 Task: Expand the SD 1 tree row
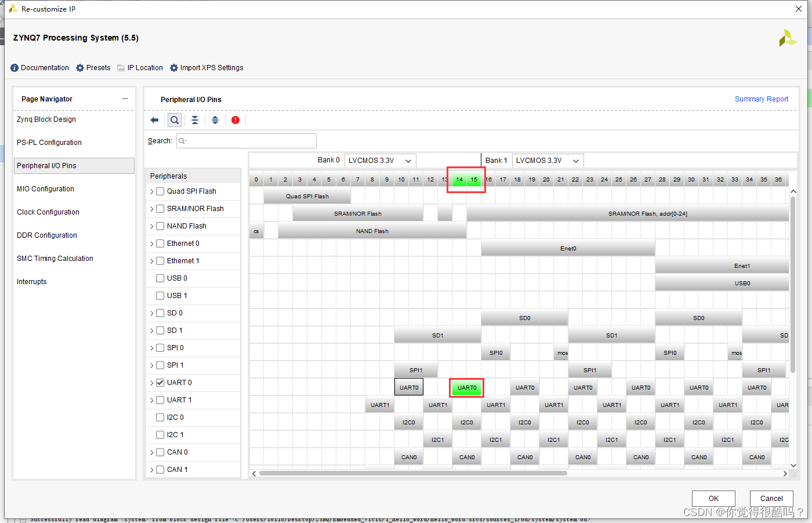pyautogui.click(x=152, y=330)
